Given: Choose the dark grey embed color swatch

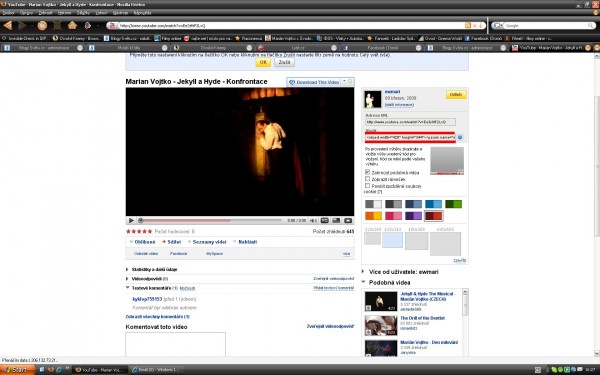Looking at the screenshot, I should 393,204.
